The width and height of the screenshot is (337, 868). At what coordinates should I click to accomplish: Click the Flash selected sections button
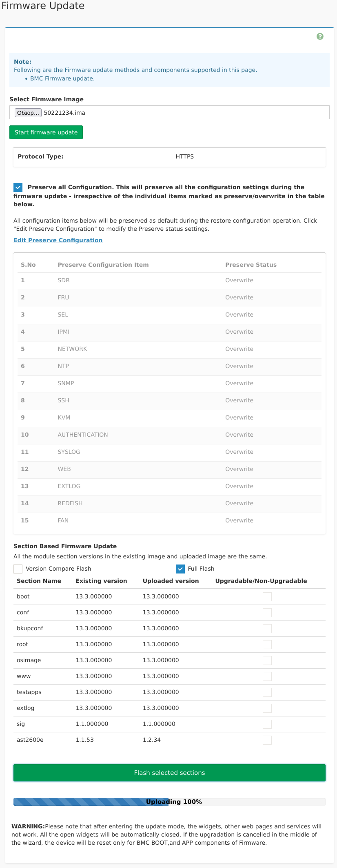pyautogui.click(x=169, y=773)
